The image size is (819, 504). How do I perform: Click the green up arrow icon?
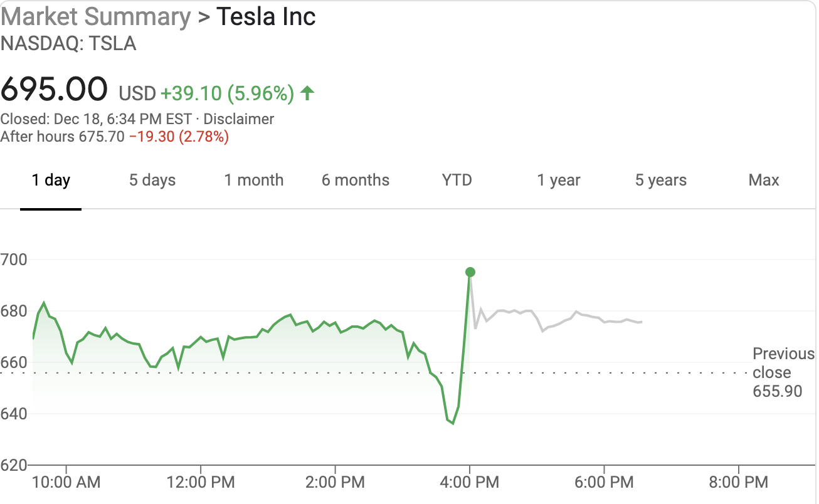pyautogui.click(x=307, y=94)
